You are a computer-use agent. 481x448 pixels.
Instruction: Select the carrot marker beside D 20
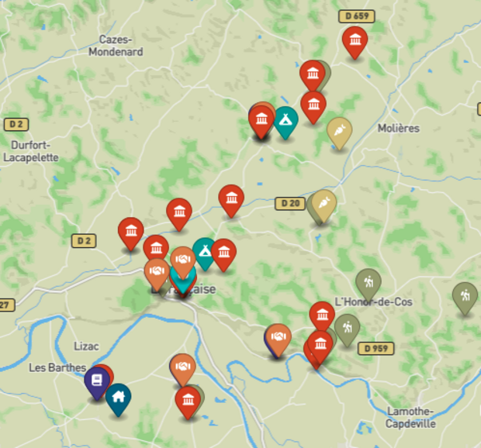[324, 205]
